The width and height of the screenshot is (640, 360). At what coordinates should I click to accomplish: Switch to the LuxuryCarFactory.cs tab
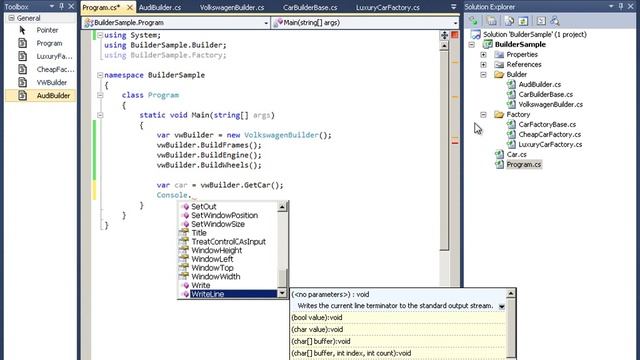[x=387, y=7]
